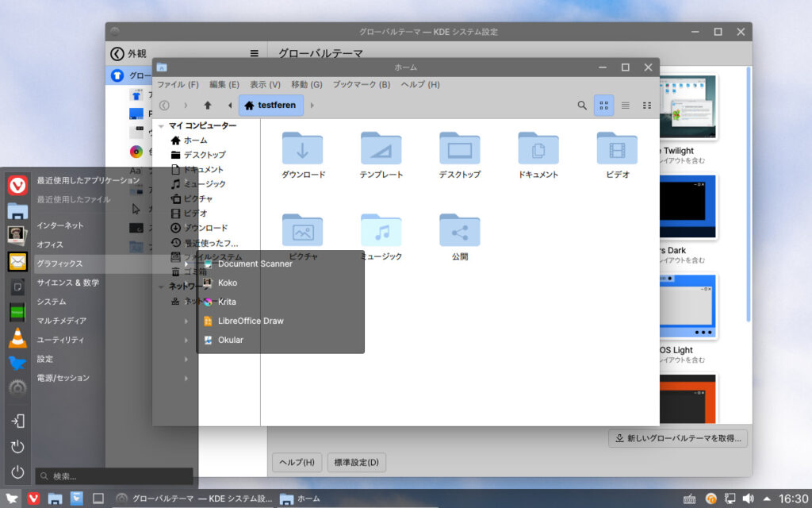Launch Document Scanner from submenu
This screenshot has height=508, width=812.
[280, 264]
